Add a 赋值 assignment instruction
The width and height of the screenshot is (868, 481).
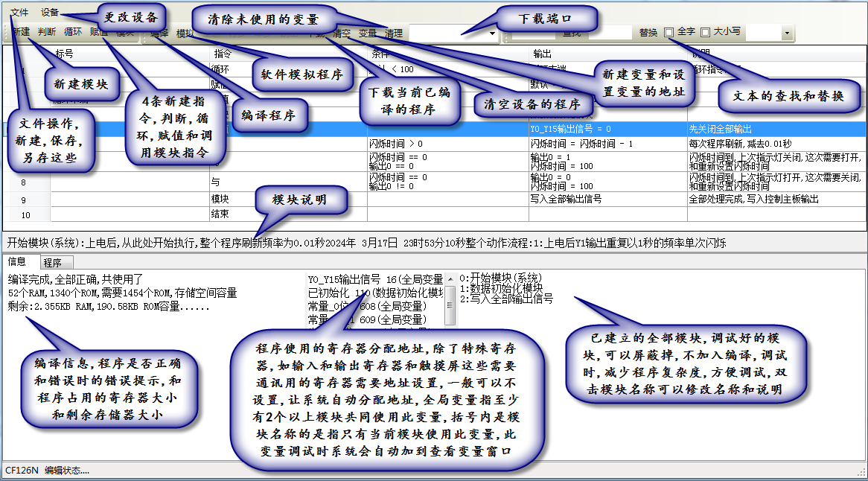coord(98,32)
